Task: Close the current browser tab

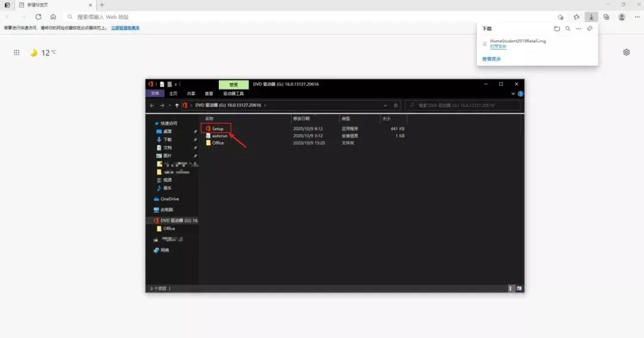Action: tap(91, 5)
